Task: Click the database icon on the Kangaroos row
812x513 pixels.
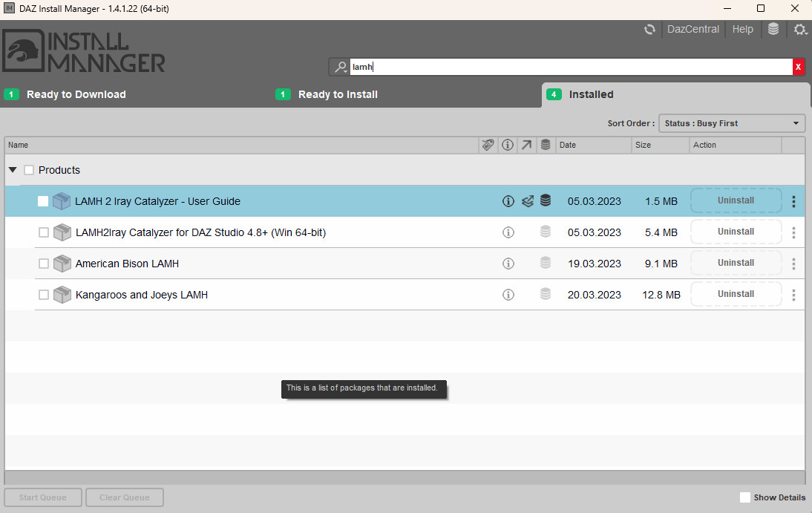Action: 546,294
